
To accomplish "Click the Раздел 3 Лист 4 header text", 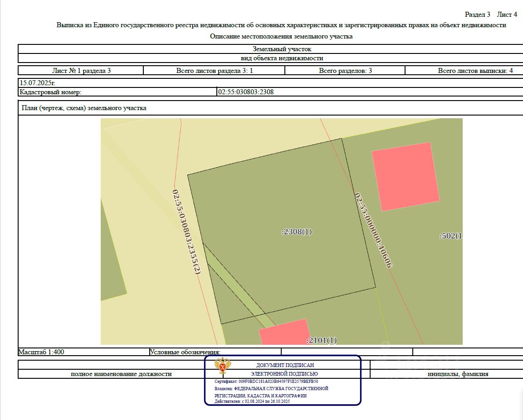I will 491,14.
